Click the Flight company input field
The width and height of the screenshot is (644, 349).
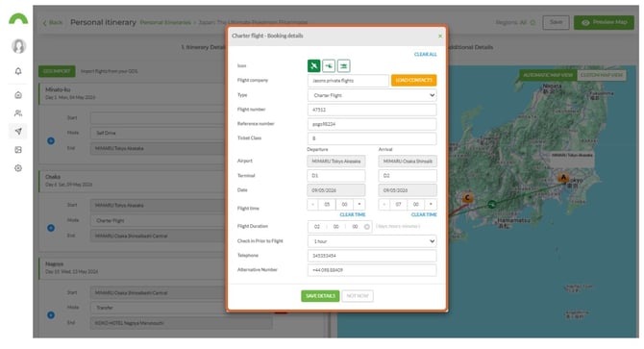pos(348,81)
